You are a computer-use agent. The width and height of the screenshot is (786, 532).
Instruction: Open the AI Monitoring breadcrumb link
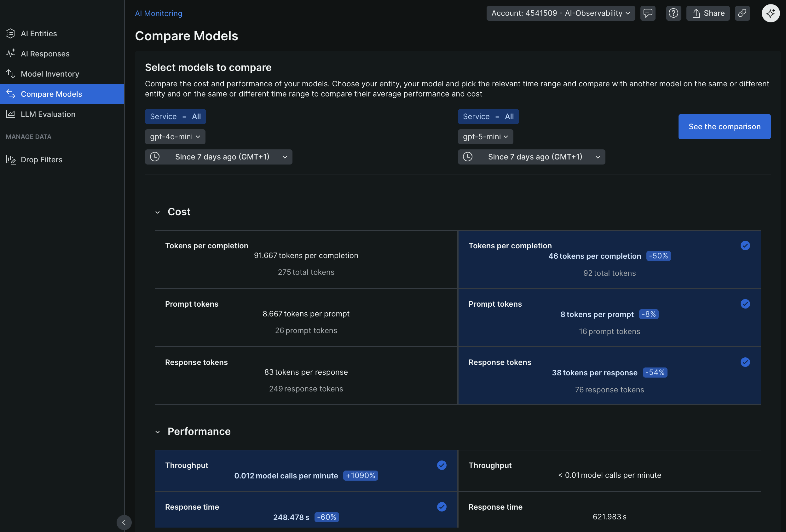pyautogui.click(x=158, y=13)
